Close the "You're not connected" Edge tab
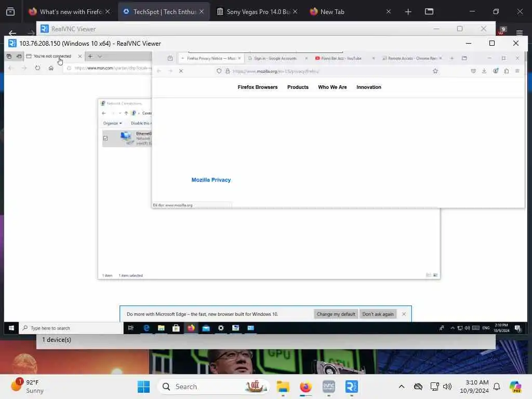The height and width of the screenshot is (399, 532). click(79, 56)
